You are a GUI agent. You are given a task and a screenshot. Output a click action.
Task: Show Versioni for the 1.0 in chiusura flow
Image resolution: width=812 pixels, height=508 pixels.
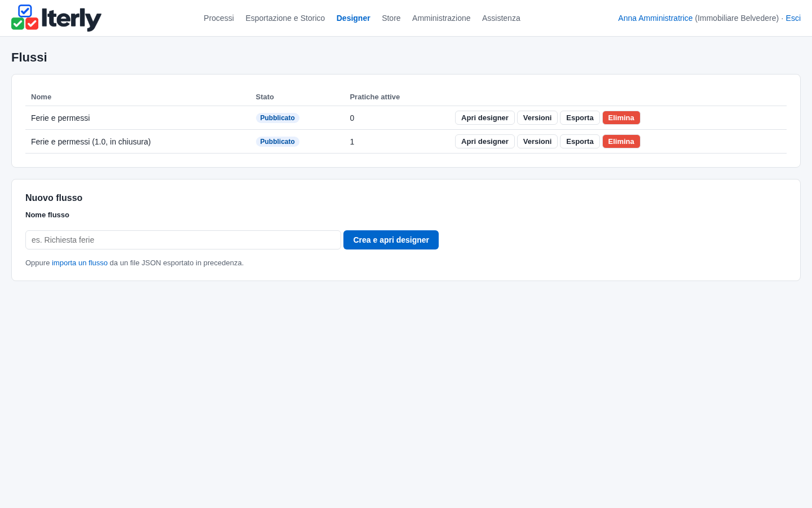tap(537, 142)
